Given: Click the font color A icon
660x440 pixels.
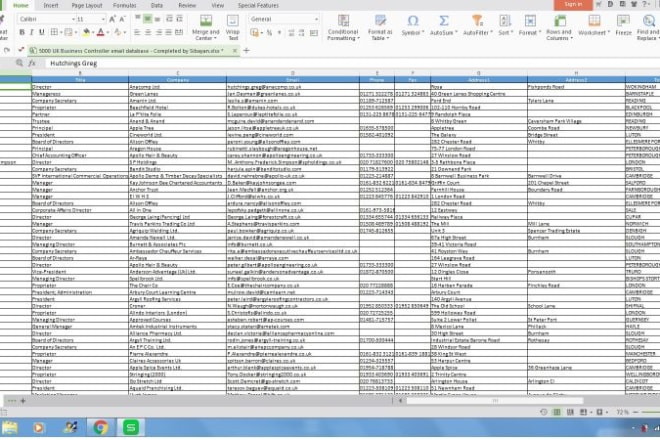Looking at the screenshot, I should point(100,32).
